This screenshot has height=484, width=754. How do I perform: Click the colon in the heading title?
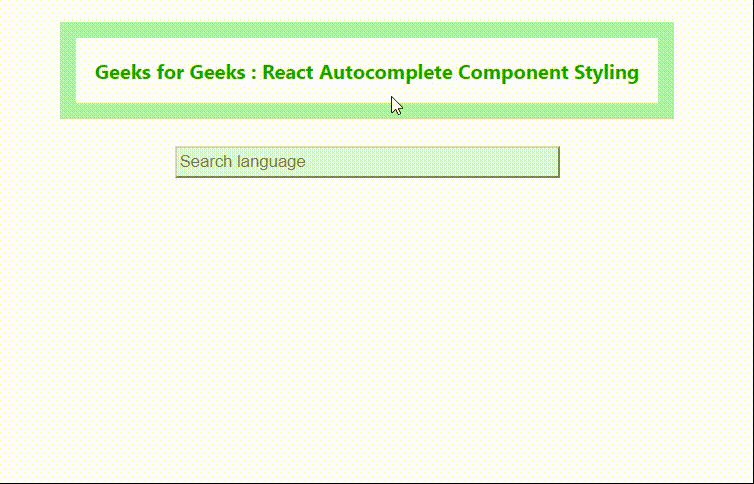coord(254,74)
